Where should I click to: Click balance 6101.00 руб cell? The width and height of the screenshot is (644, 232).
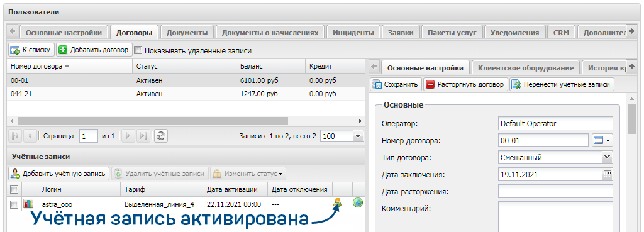259,80
